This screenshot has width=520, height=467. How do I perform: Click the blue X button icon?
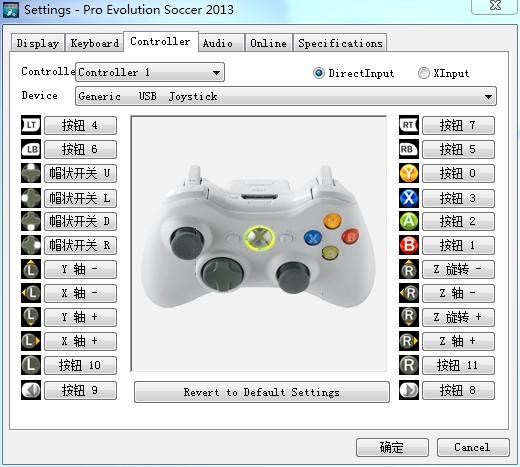pyautogui.click(x=409, y=198)
